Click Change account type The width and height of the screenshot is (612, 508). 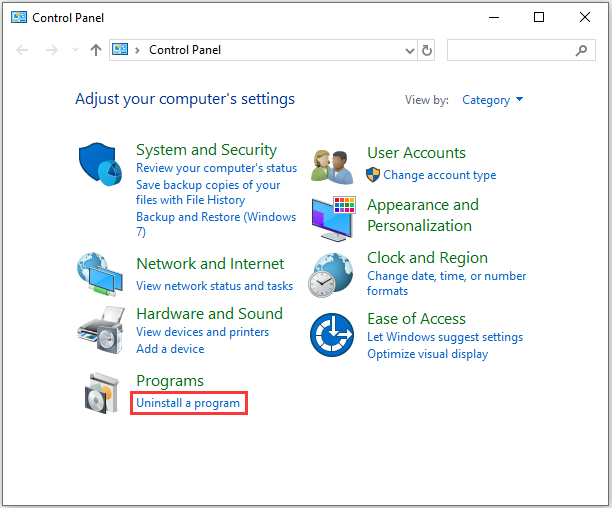[x=439, y=175]
